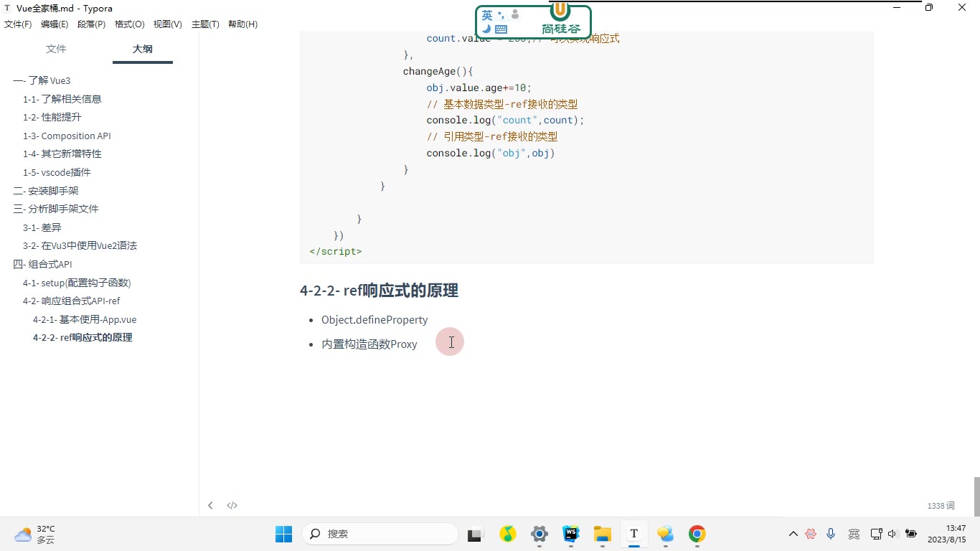This screenshot has height=551, width=980.
Task: Click the code line changeAge(){
Action: point(438,71)
